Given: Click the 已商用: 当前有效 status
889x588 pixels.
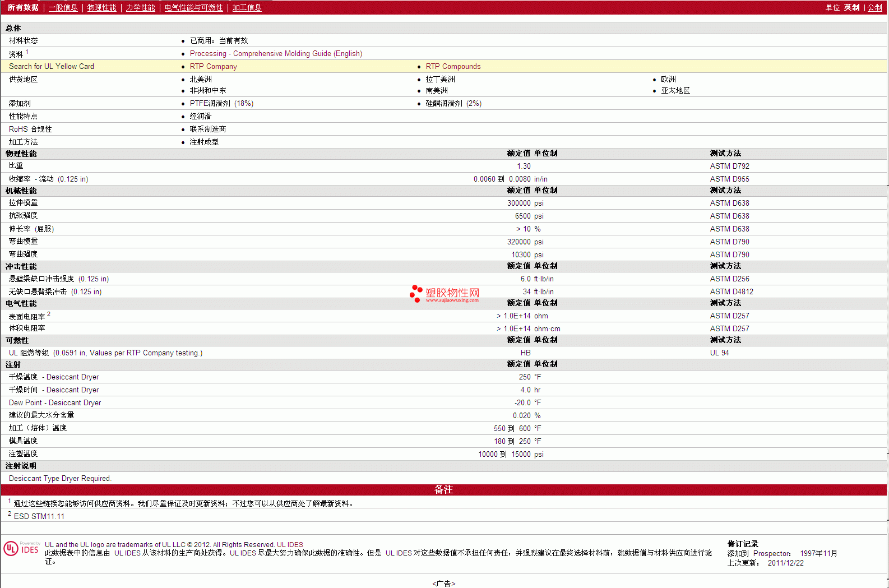Looking at the screenshot, I should click(219, 41).
